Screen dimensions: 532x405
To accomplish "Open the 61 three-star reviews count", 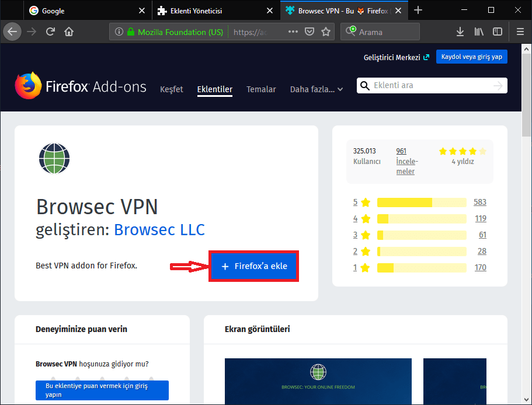I will 482,235.
